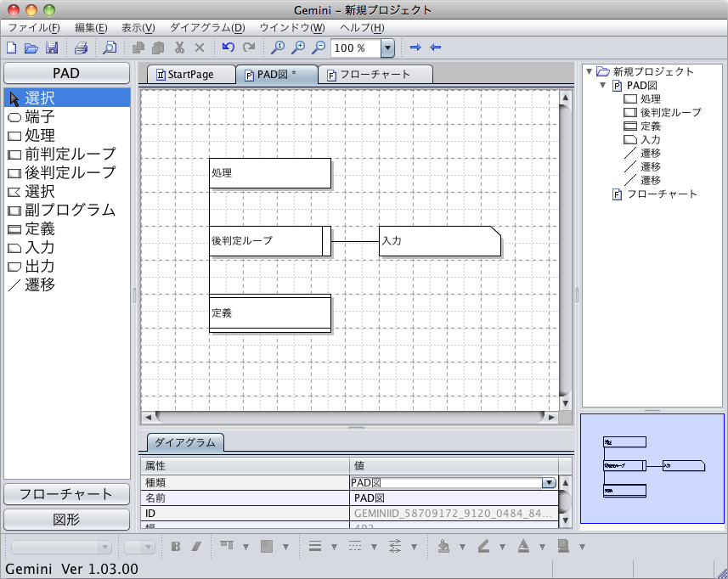This screenshot has height=579, width=728.
Task: Click the Paste clipboard toolbar icon
Action: (x=158, y=48)
